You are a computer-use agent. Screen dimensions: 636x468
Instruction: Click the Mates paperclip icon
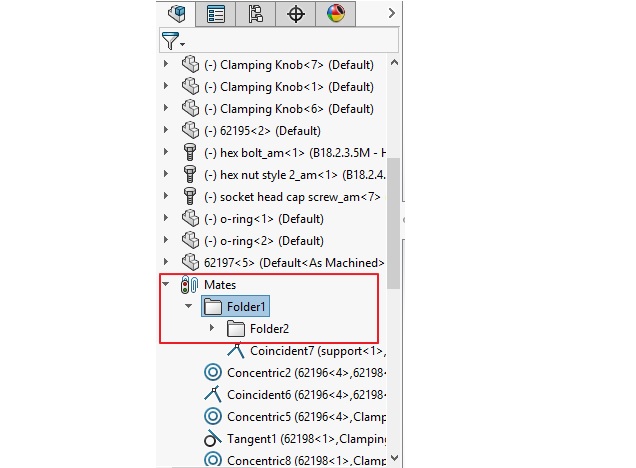pyautogui.click(x=189, y=284)
